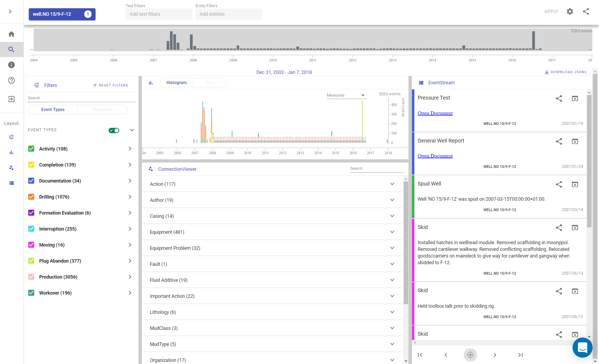Uncheck the Moving (16) checkbox
Viewport: 599px width, 364px height.
coord(31,245)
